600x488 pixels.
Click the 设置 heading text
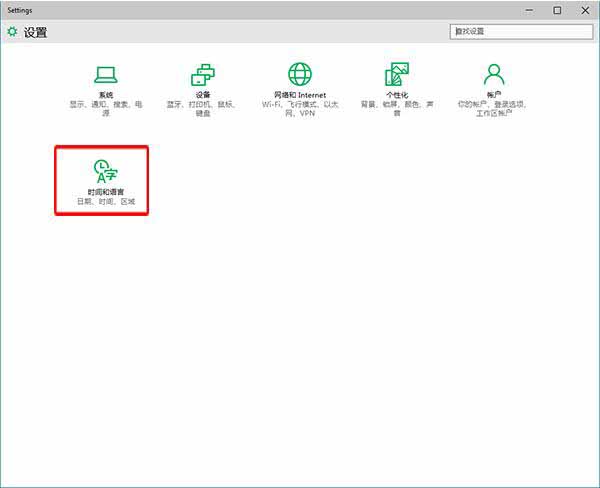pyautogui.click(x=36, y=32)
